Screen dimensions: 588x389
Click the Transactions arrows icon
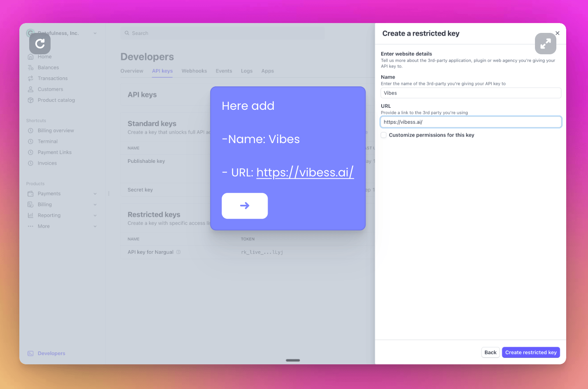pyautogui.click(x=30, y=79)
